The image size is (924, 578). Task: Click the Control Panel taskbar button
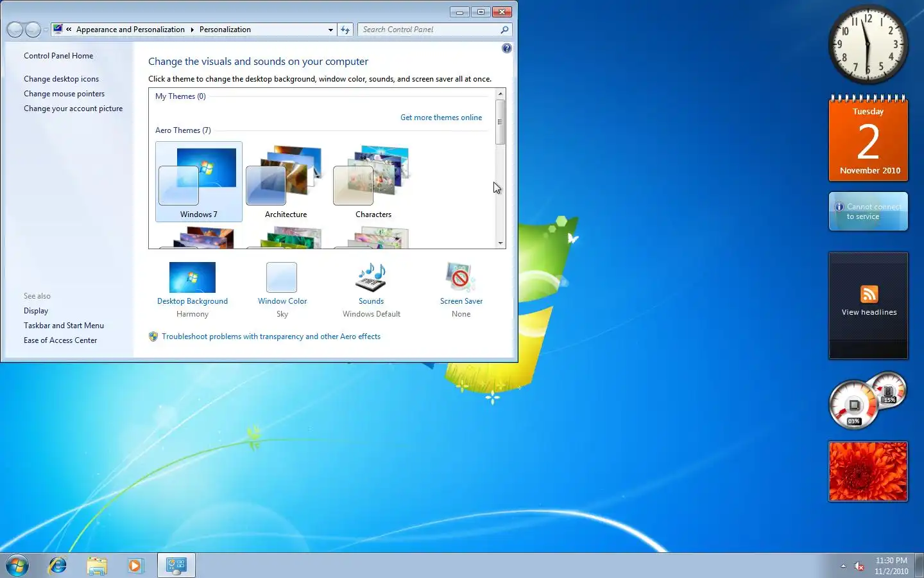pos(176,566)
